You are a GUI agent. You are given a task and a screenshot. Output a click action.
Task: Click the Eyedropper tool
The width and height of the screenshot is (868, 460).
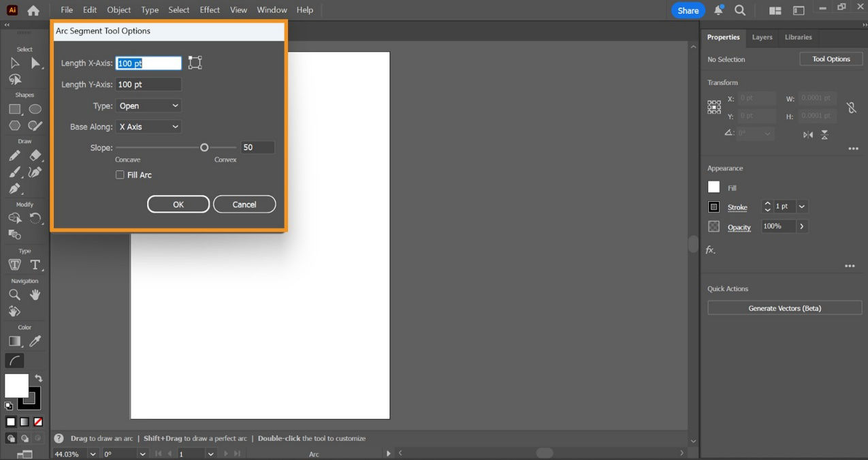coord(35,341)
